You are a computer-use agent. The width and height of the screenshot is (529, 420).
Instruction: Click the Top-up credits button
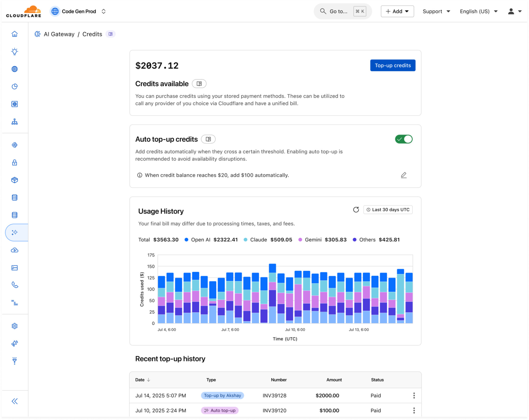pos(393,65)
